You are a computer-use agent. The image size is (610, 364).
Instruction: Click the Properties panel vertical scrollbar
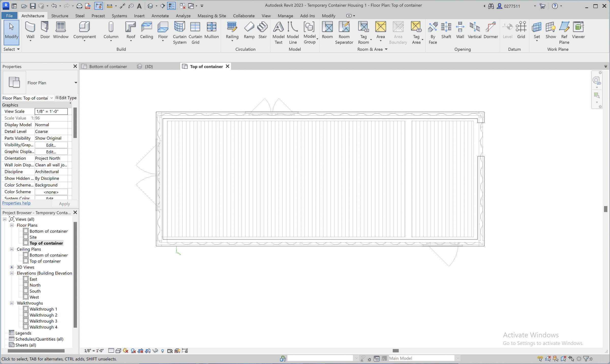coord(75,123)
